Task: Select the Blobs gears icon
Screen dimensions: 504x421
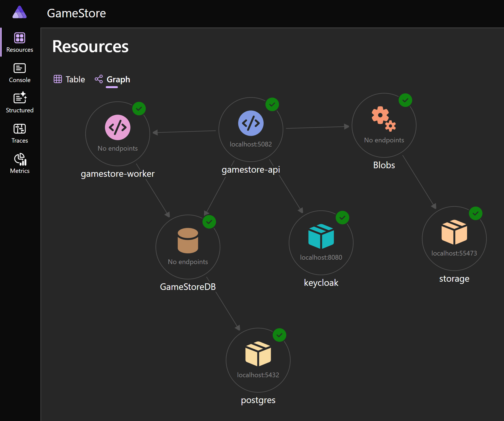Action: coord(384,119)
